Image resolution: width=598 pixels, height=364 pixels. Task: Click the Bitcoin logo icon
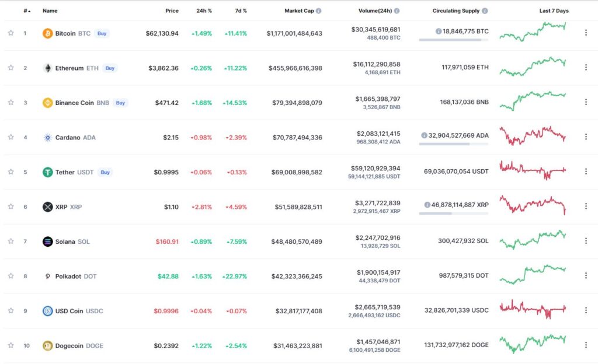(48, 33)
